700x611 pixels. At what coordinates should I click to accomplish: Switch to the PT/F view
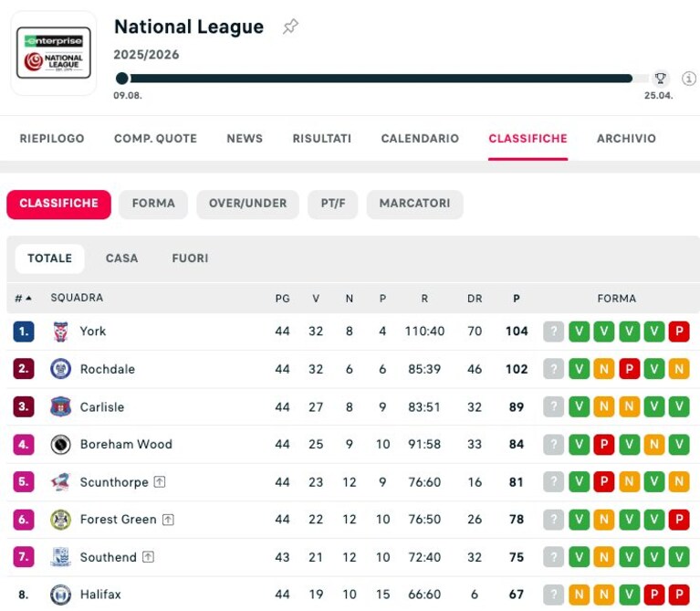click(333, 204)
